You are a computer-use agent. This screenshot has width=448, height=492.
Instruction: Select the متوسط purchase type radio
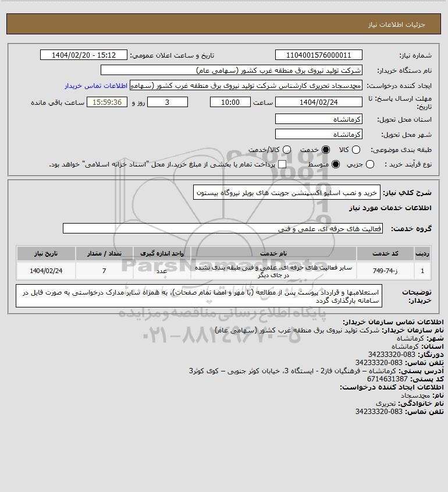click(x=336, y=164)
